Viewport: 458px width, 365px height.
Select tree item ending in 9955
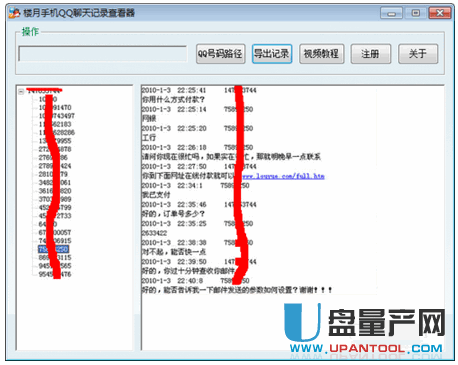tap(55, 141)
